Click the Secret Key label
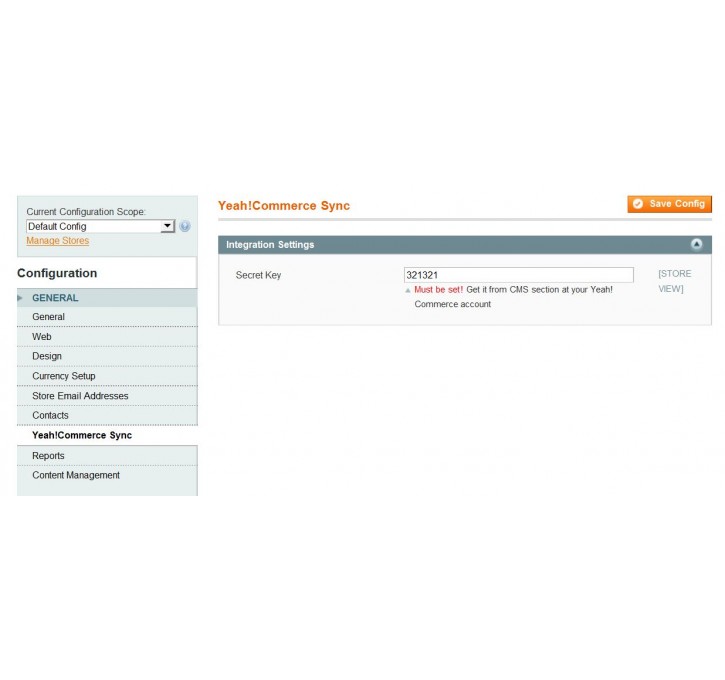 258,275
